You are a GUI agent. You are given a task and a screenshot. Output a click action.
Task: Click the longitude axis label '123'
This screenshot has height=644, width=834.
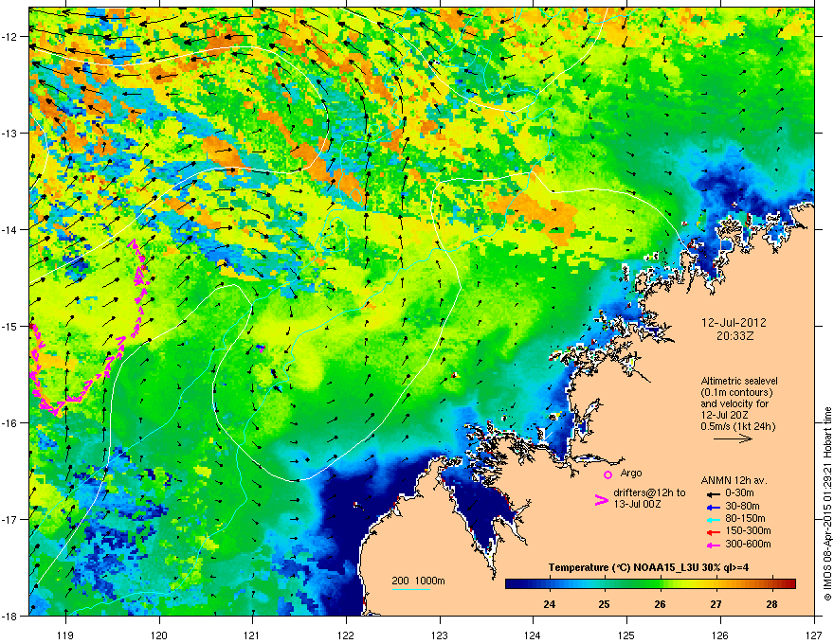click(x=440, y=635)
